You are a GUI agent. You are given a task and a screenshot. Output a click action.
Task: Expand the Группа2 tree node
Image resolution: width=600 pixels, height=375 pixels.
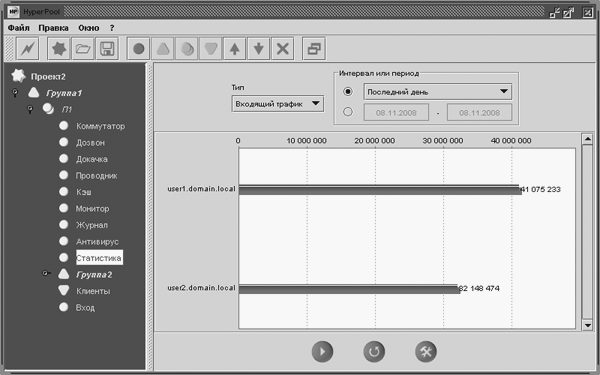[x=46, y=273]
